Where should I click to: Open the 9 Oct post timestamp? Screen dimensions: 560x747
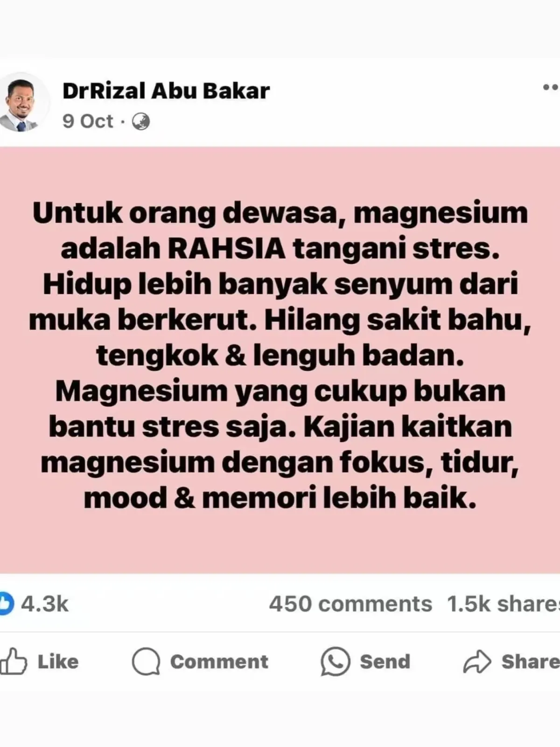88,121
